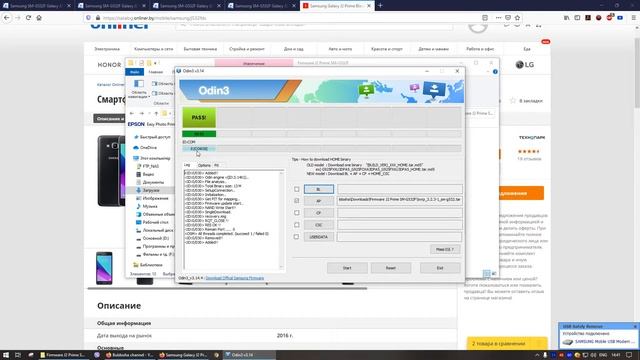The height and width of the screenshot is (360, 640).
Task: Close the USB Safely Remove popup
Action: pos(635,327)
